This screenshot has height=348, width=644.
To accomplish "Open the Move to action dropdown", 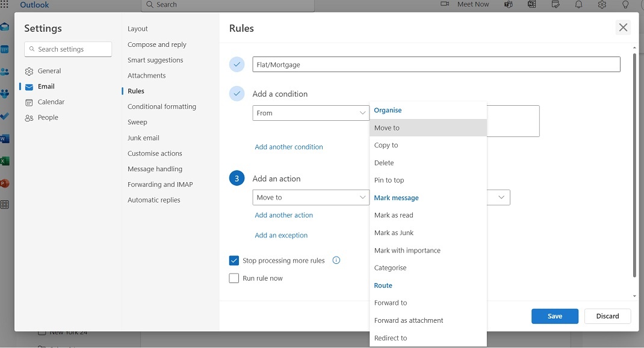I will 311,197.
